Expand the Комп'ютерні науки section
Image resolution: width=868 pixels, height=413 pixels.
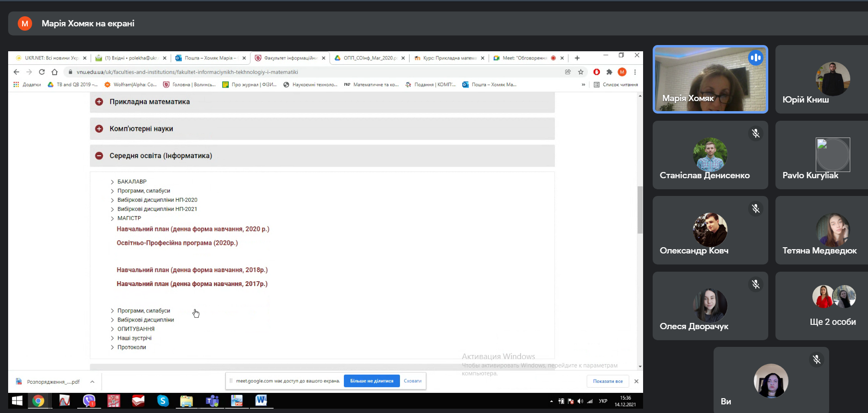[x=99, y=129]
